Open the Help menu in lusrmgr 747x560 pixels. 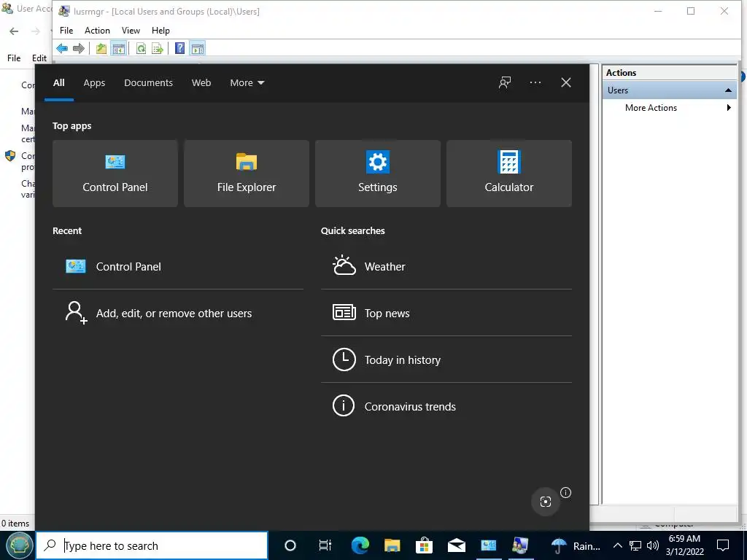(x=160, y=31)
